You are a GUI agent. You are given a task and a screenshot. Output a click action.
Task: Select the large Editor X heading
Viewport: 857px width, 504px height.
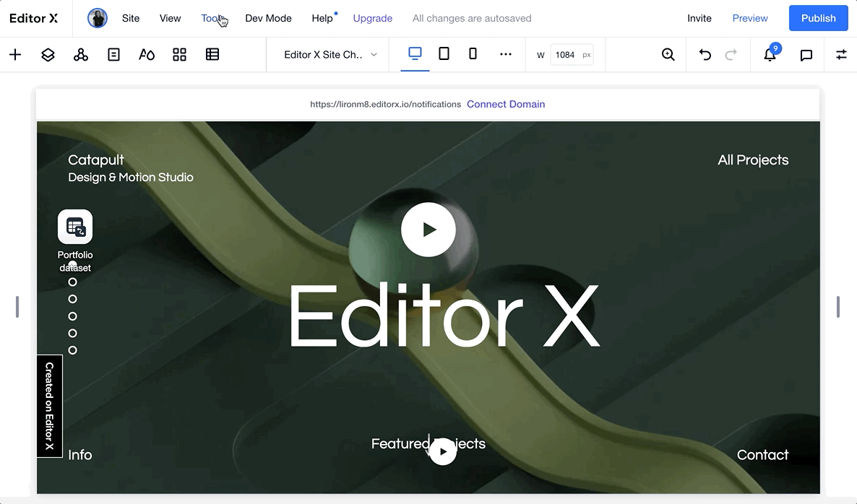tap(444, 316)
